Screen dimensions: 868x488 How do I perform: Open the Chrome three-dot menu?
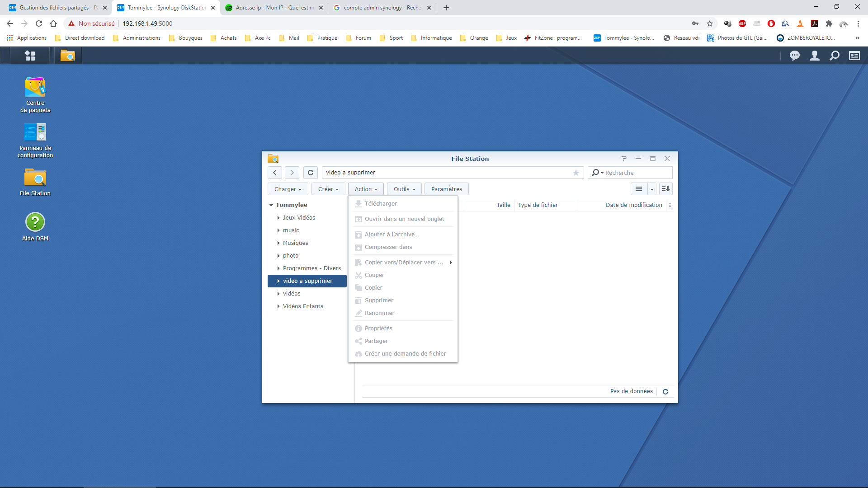coord(858,23)
